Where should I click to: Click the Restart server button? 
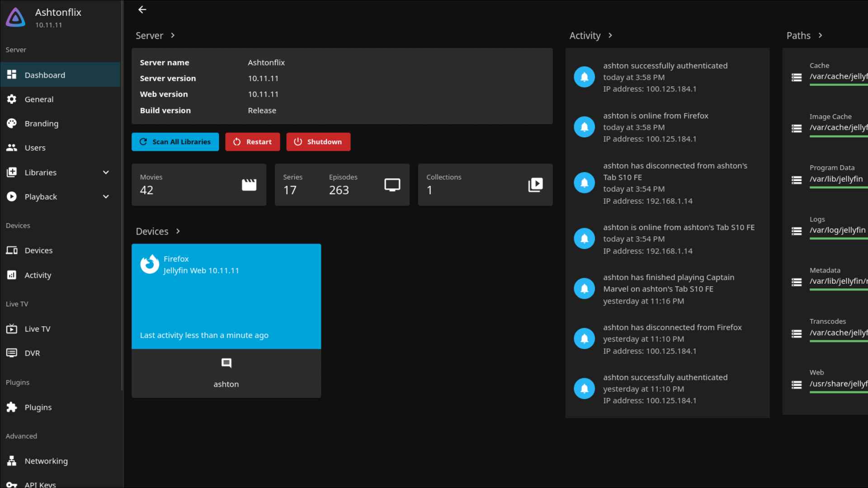tap(252, 142)
